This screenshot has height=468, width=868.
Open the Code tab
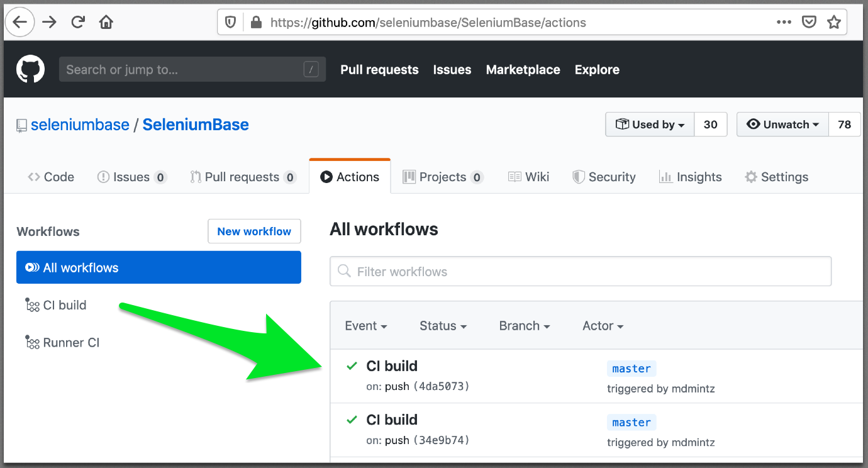tap(51, 177)
